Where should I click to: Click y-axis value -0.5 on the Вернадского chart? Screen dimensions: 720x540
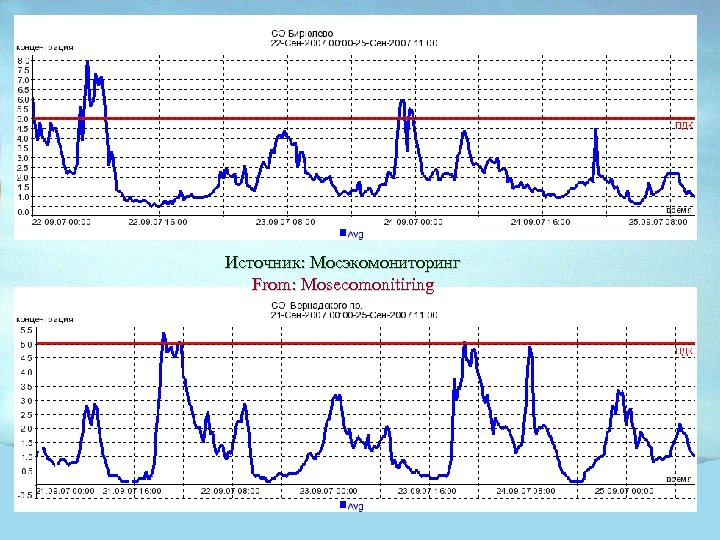coord(25,495)
